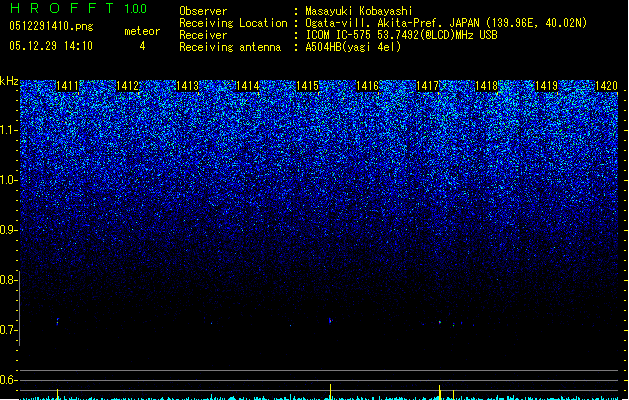
Task: Click the 1412 time marker
Action: [x=127, y=86]
